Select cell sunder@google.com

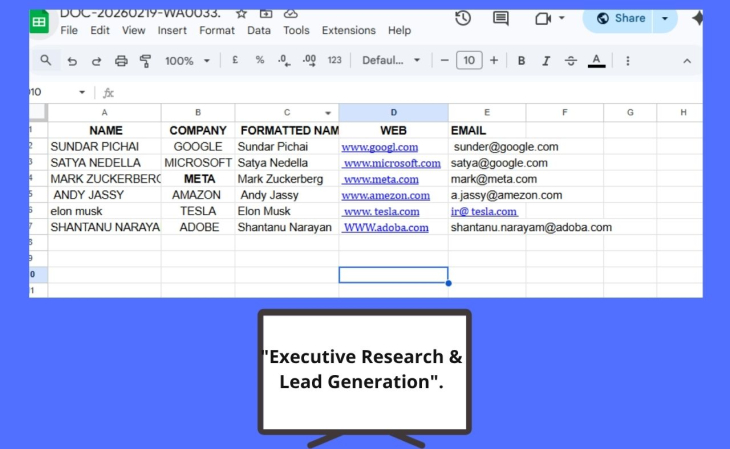point(487,147)
